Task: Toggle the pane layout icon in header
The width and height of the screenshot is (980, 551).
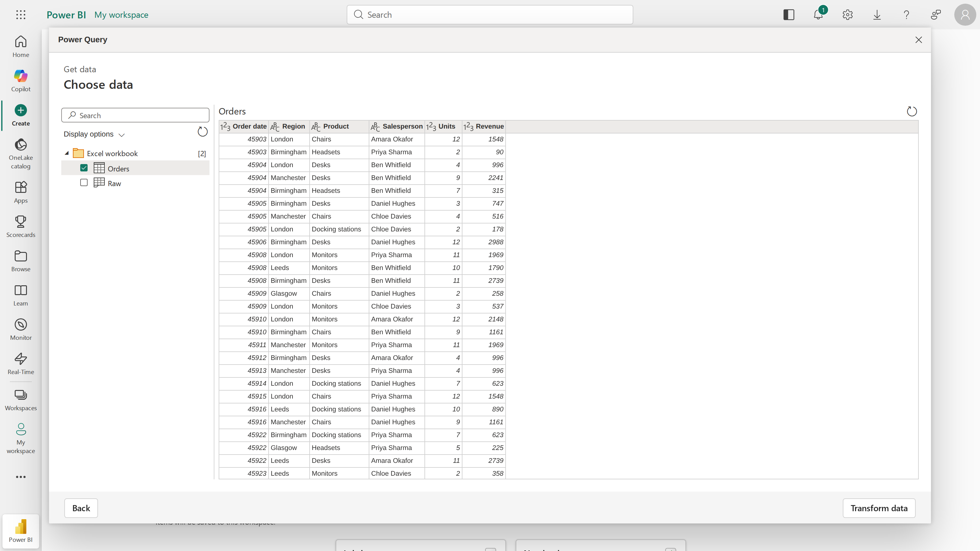Action: 789,15
